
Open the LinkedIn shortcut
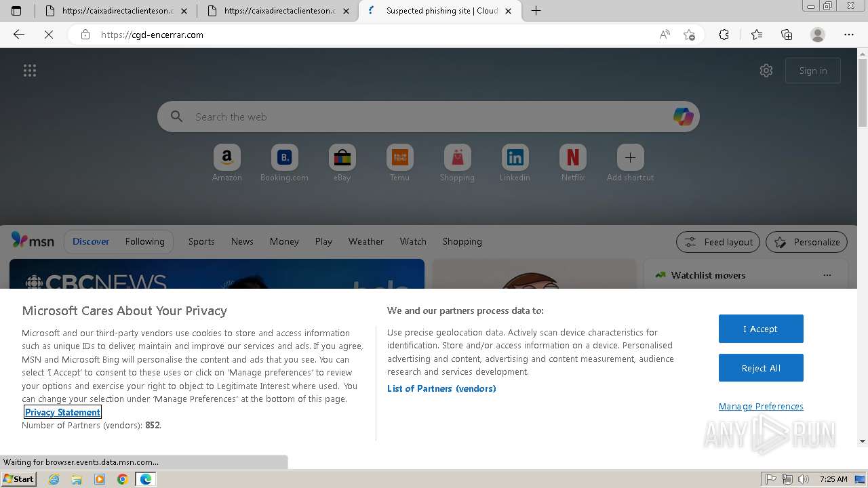515,163
